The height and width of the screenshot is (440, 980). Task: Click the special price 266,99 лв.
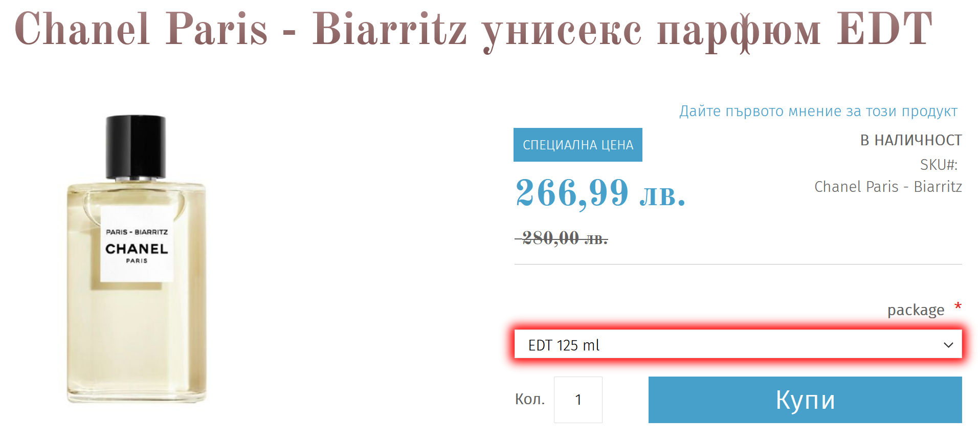point(600,193)
